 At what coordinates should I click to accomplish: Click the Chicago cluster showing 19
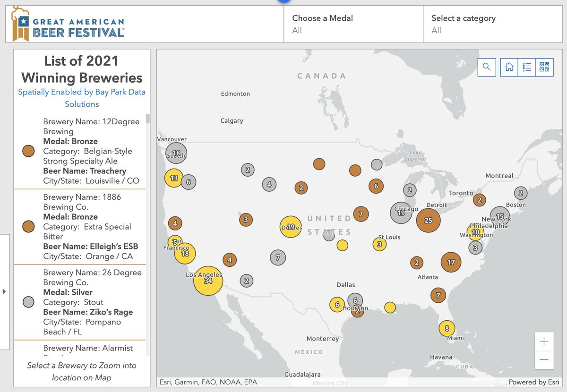(402, 213)
